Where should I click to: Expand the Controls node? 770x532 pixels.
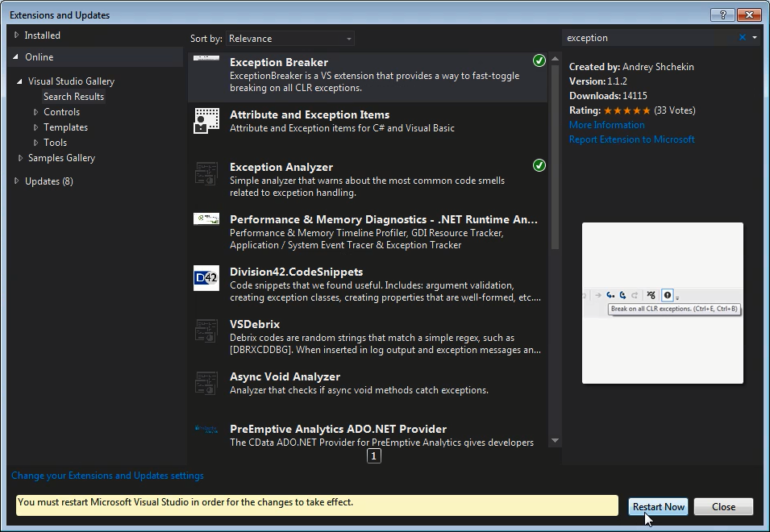(35, 112)
